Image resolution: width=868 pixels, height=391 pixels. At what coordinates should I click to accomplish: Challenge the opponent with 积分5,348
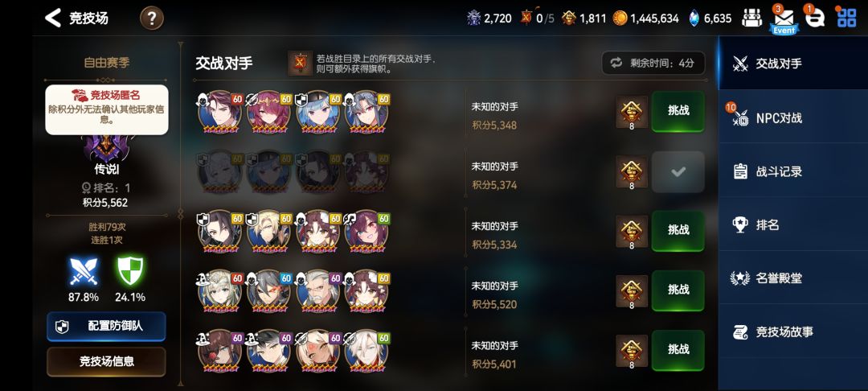click(x=678, y=111)
